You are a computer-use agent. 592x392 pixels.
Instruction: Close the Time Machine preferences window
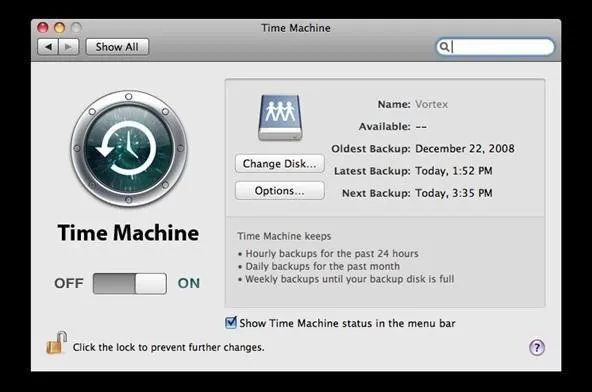(43, 28)
